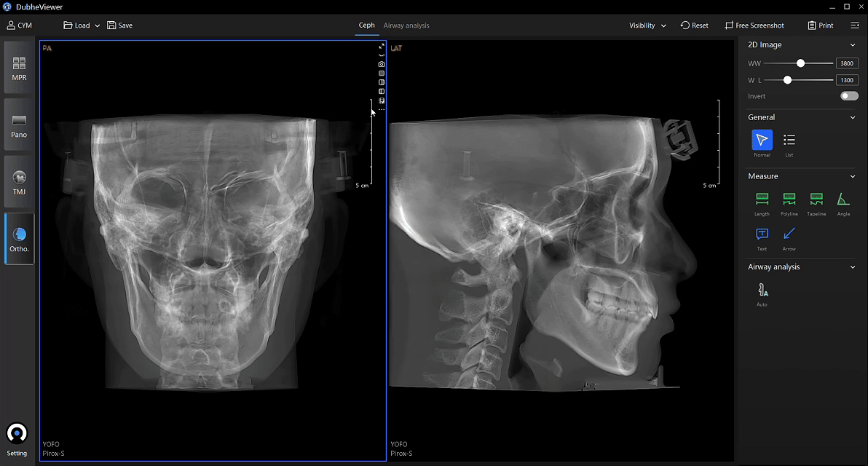The image size is (868, 466).
Task: Open the TMJ module
Action: 19,182
